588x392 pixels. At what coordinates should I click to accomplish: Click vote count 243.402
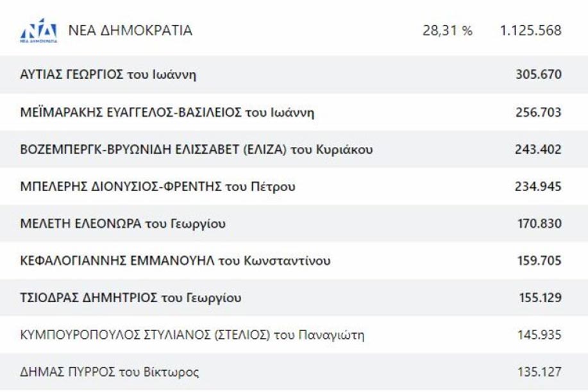coord(538,149)
